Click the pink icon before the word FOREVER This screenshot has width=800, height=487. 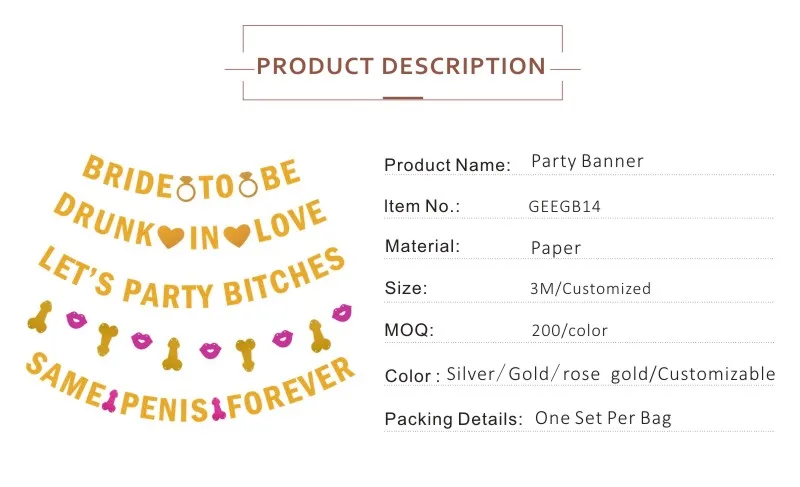click(x=218, y=407)
